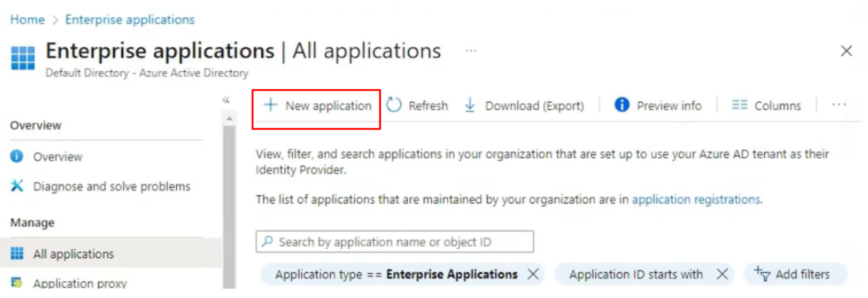Follow the application registrations link
Screen dimensions: 868x298
point(696,200)
